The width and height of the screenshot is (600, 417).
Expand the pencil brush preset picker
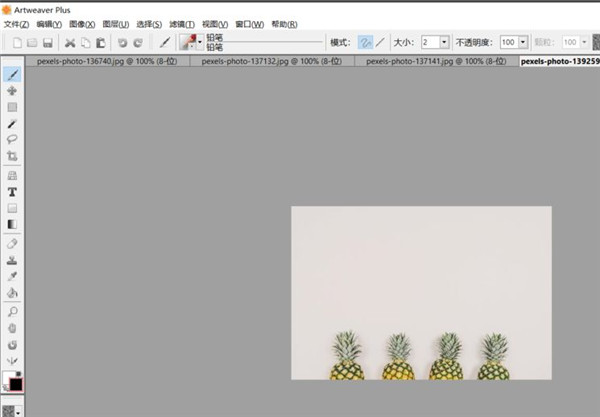coord(200,43)
